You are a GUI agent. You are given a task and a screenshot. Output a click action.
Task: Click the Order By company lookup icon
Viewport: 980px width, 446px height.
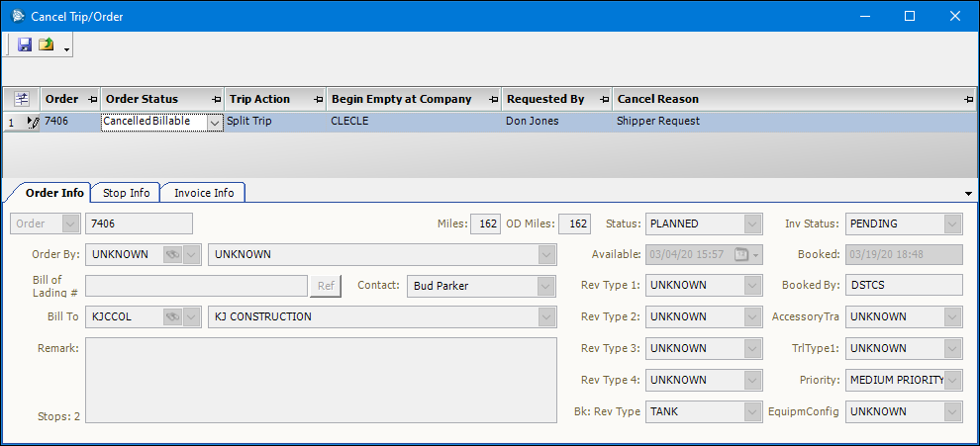[x=172, y=254]
